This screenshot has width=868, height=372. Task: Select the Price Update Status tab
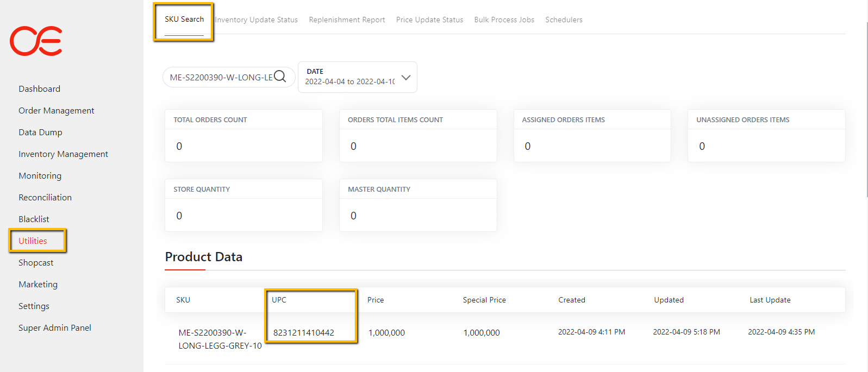tap(429, 20)
